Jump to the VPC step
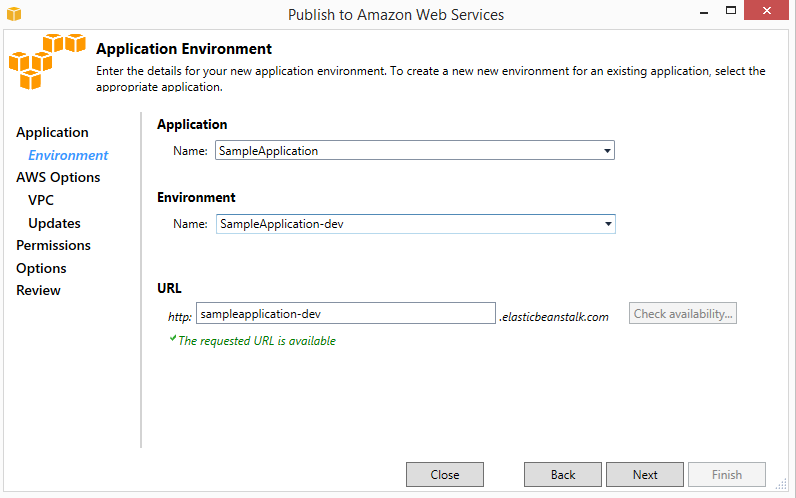Screen dimensions: 796x498 tap(41, 200)
